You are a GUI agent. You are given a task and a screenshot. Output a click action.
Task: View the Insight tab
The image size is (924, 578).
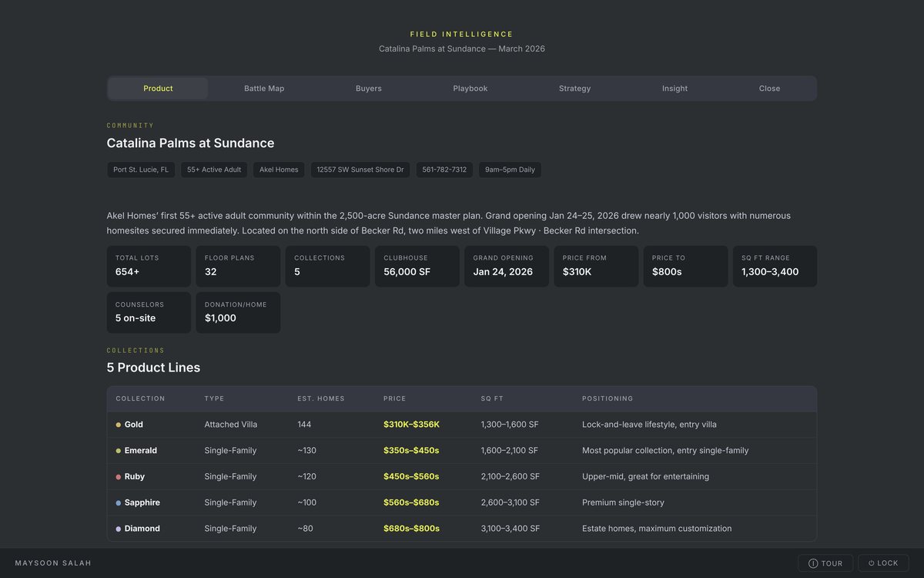pyautogui.click(x=675, y=89)
